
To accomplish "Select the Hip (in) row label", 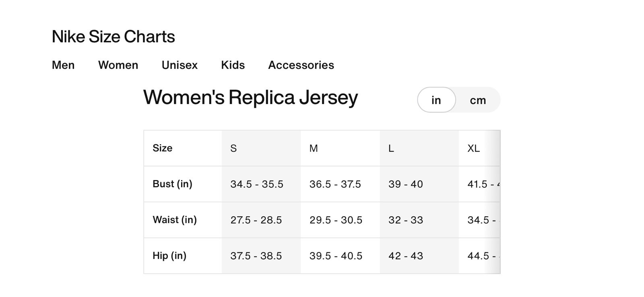I will click(x=183, y=256).
